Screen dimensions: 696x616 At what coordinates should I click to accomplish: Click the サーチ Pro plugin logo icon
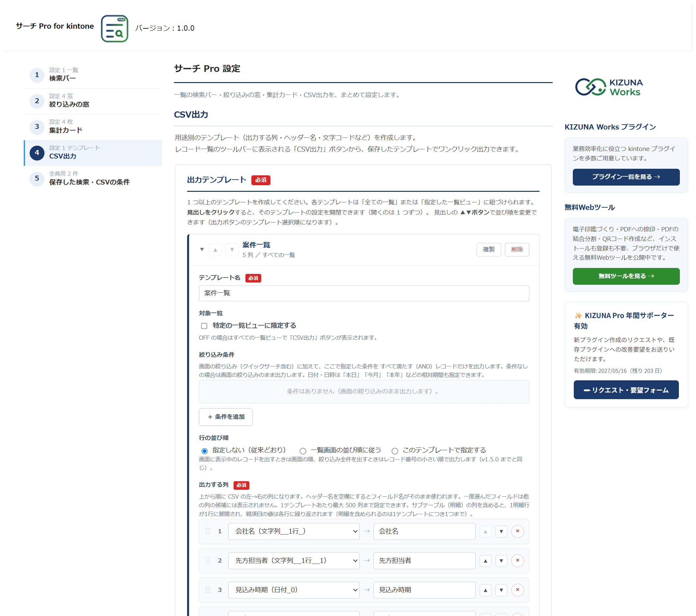(114, 29)
